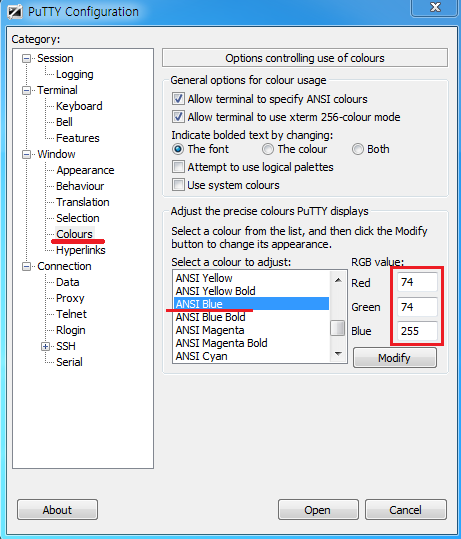Enable Use system colours checkbox

(178, 185)
